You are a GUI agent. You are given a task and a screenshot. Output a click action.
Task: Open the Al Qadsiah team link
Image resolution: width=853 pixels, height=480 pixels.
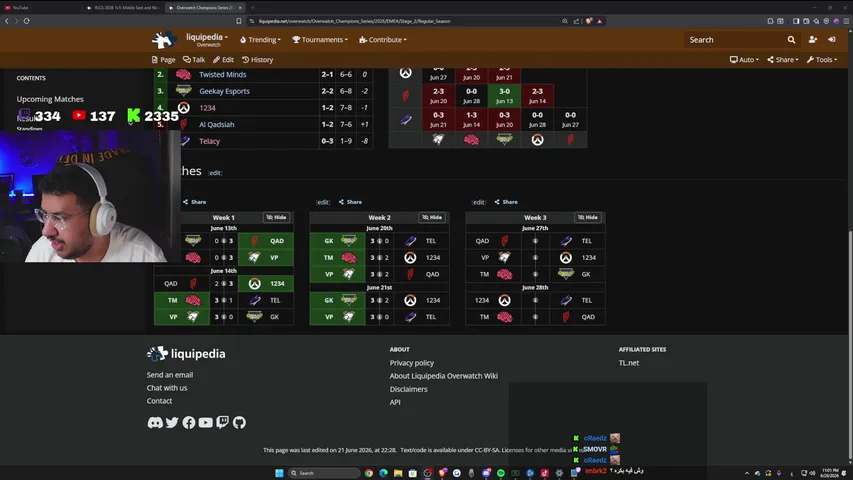[x=217, y=125]
